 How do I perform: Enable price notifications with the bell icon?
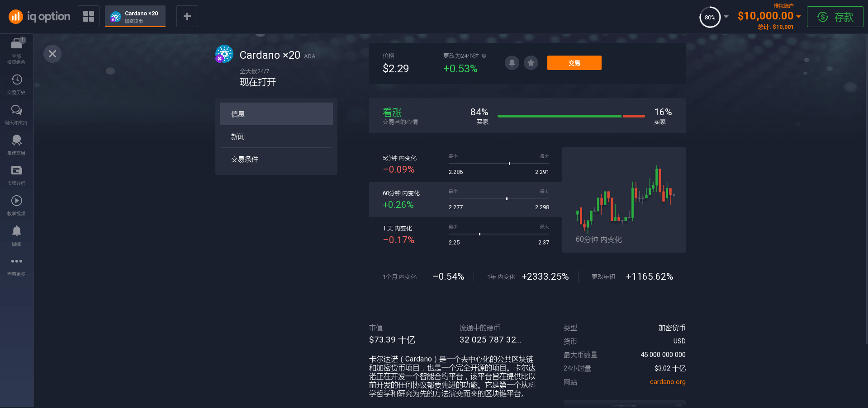coord(512,63)
